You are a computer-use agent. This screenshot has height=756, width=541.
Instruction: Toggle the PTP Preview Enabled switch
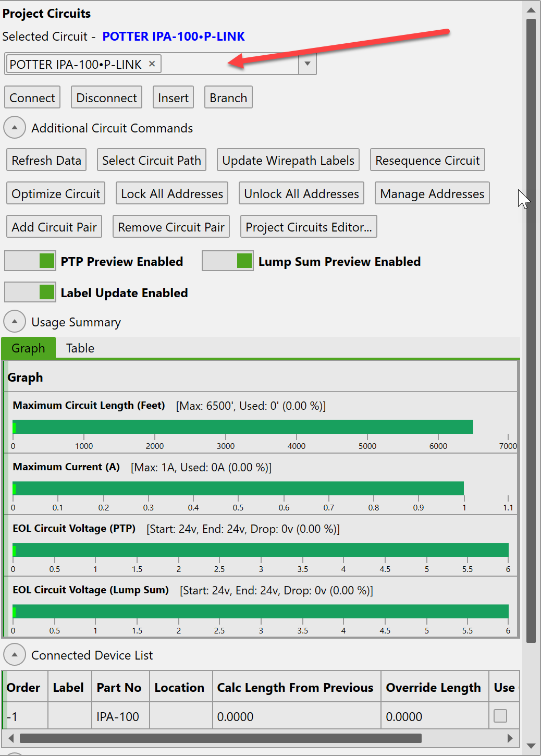tap(30, 261)
